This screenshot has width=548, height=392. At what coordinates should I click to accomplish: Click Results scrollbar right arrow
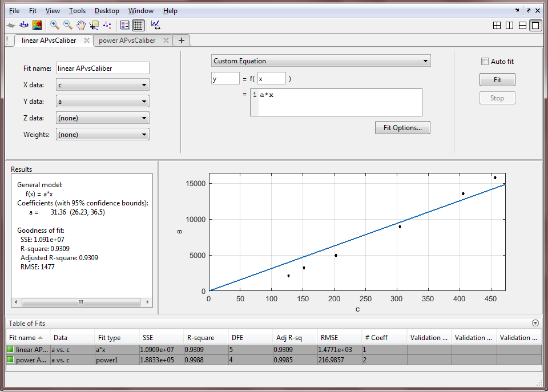147,302
